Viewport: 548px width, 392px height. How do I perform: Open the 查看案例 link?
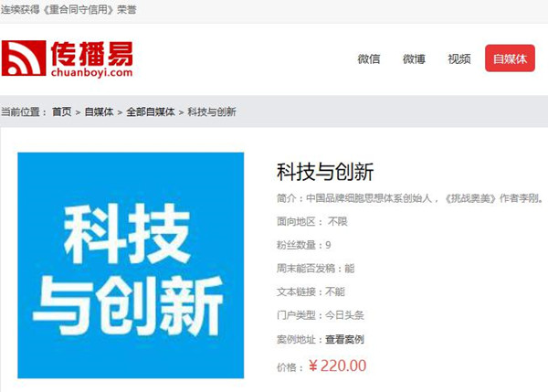(x=344, y=339)
